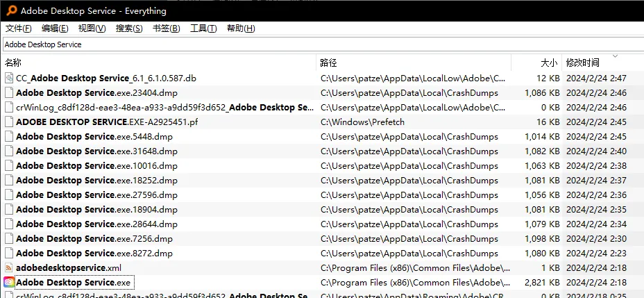Click file icon of Adobe Desktop Service.exe.27596.dmp
The image size is (644, 298).
click(9, 194)
